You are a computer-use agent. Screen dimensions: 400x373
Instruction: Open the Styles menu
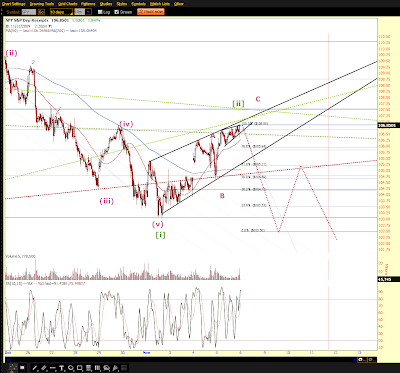122,4
